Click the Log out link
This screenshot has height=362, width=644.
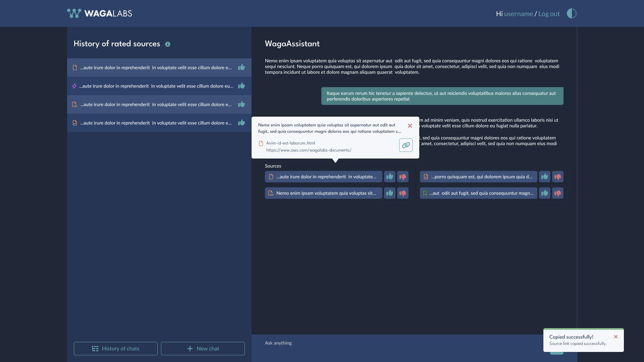[x=549, y=14]
